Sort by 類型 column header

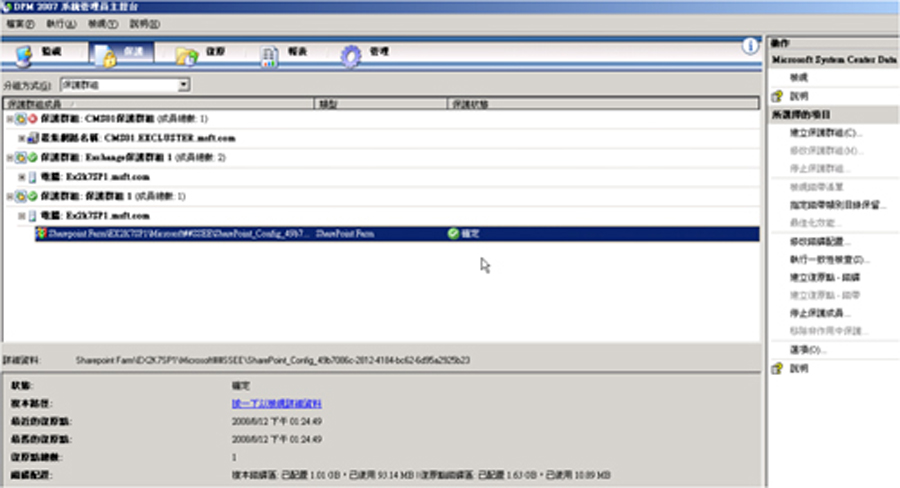[x=381, y=104]
